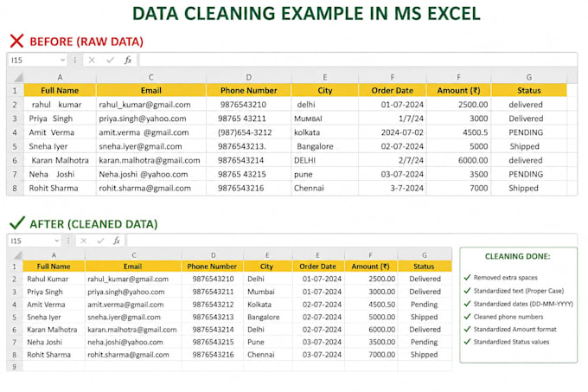Viewport: 588px width, 392px height.
Task: Click the enter checkmark icon in the raw data formula bar
Action: [x=110, y=60]
